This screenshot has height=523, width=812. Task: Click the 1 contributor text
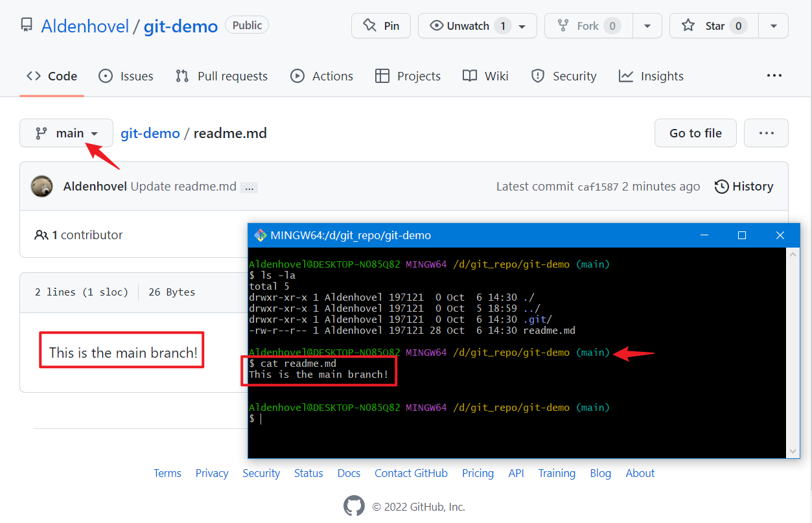87,235
